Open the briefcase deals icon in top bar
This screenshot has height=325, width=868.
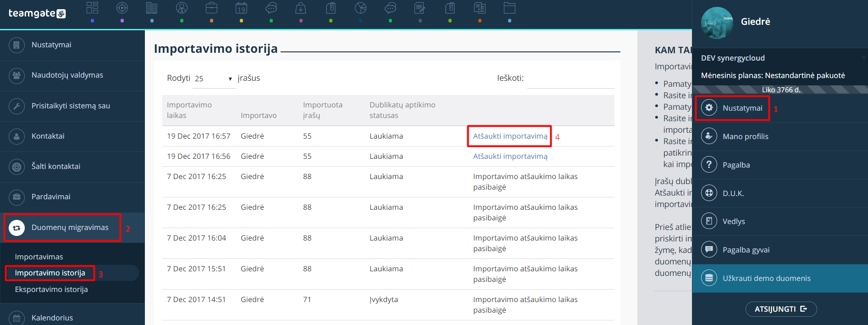211,8
